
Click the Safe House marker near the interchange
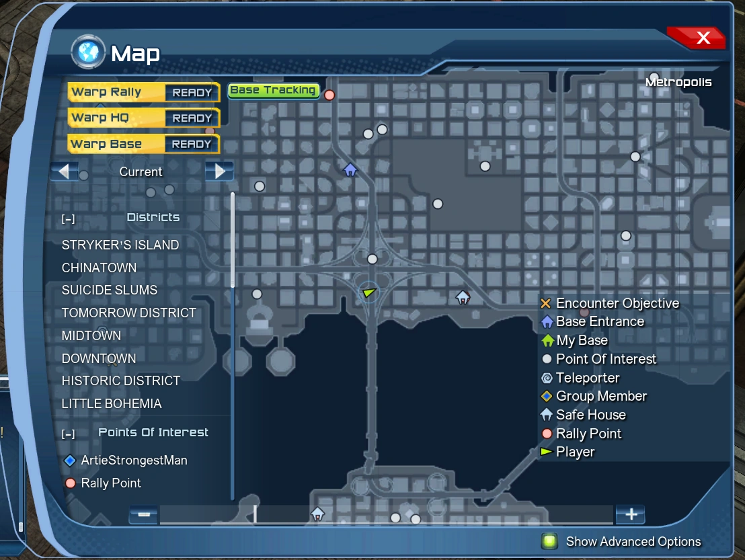[463, 298]
